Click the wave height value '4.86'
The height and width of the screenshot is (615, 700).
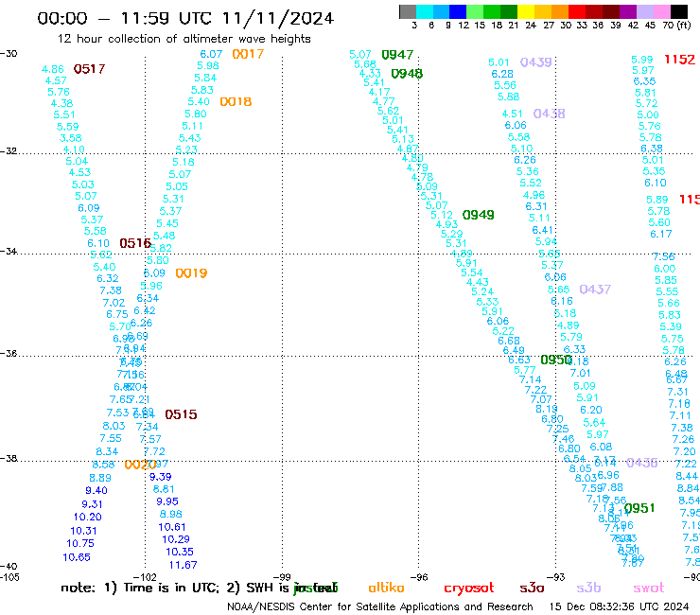53,69
